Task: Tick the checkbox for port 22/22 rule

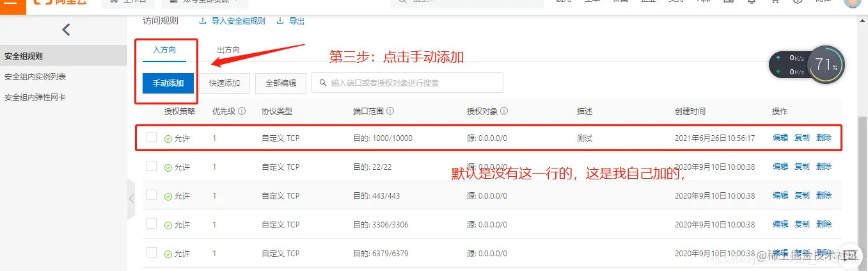Action: coord(152,166)
